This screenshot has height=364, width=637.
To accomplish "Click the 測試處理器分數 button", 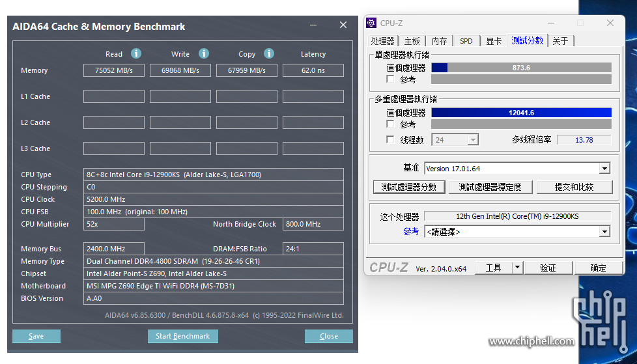I will (408, 187).
